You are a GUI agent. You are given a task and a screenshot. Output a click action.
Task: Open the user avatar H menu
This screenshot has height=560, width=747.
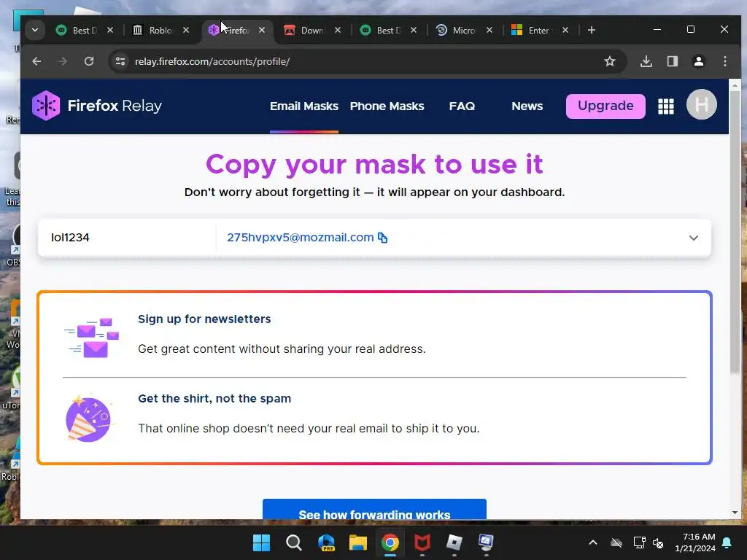701,105
